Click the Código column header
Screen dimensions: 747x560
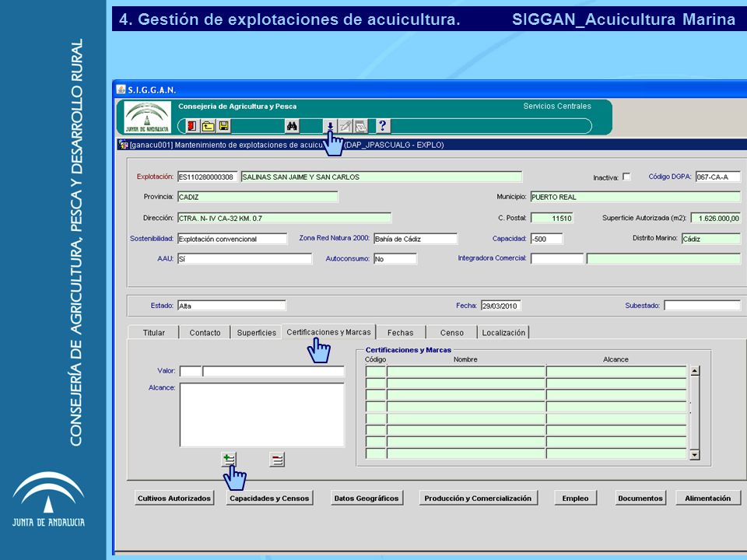[x=375, y=359]
